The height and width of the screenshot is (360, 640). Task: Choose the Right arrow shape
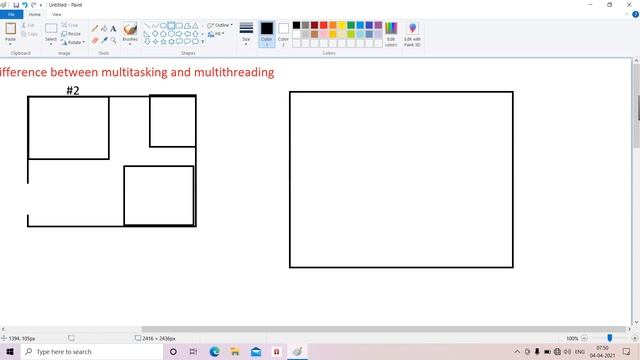(x=179, y=33)
